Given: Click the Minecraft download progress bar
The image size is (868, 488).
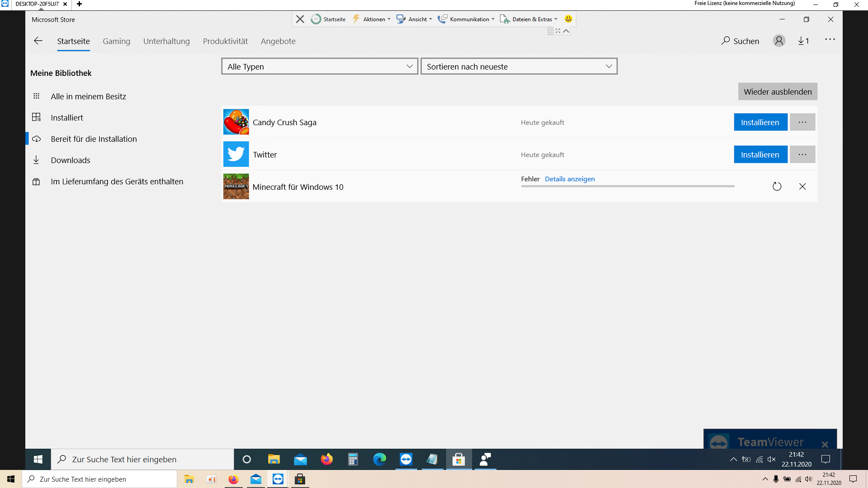Looking at the screenshot, I should point(627,186).
